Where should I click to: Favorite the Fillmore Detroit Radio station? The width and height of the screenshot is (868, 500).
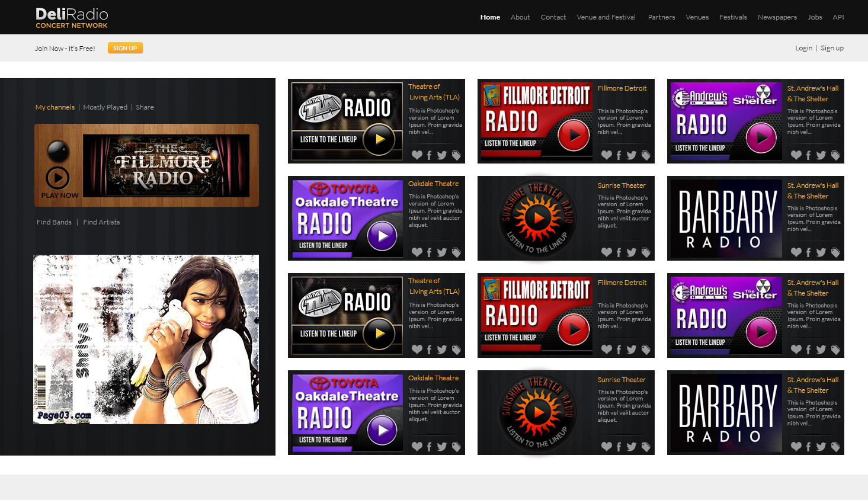607,155
